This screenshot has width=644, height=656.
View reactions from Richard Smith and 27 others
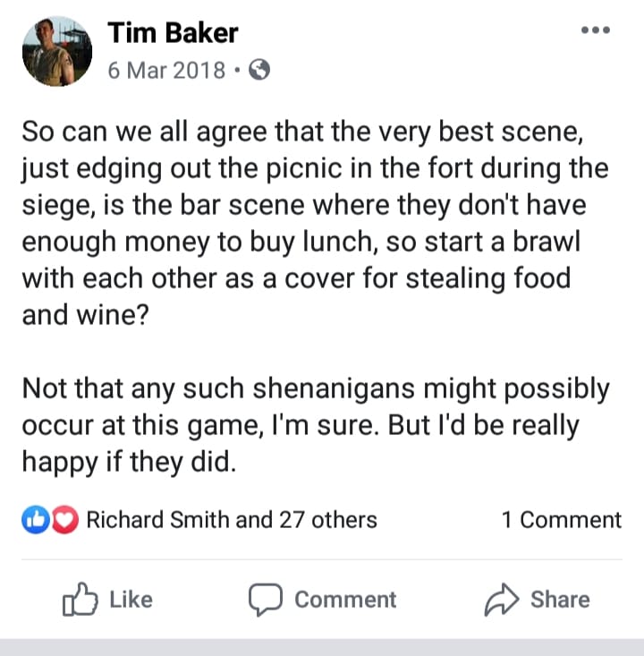tap(231, 520)
